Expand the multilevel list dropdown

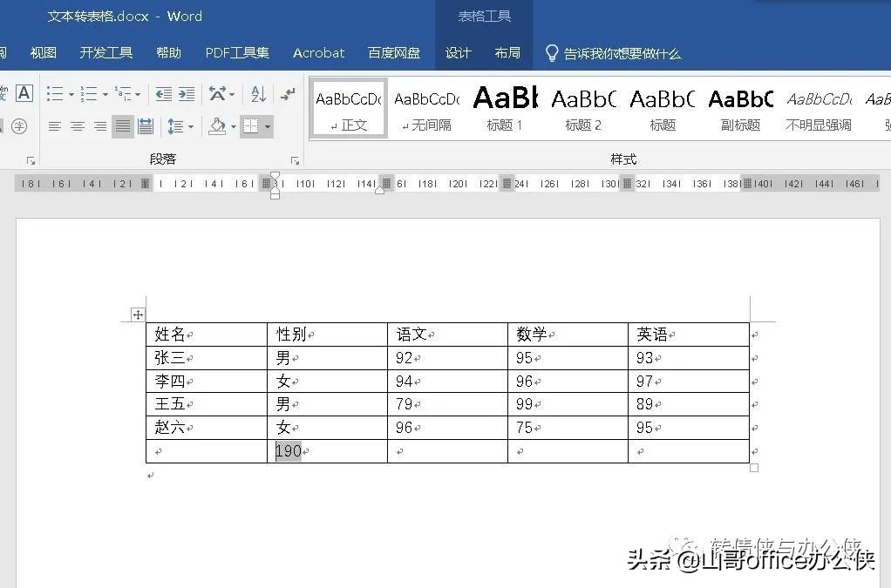pos(137,94)
